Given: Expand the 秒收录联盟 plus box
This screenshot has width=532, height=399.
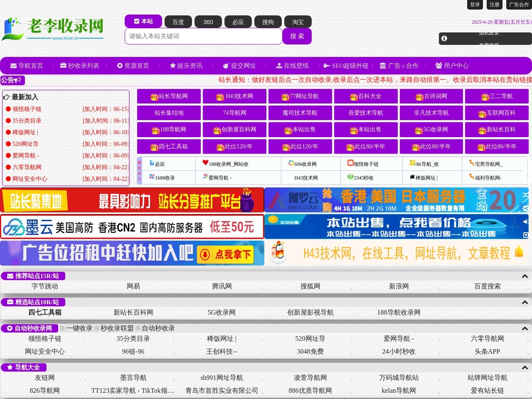Looking at the screenshot, I should tap(97, 328).
